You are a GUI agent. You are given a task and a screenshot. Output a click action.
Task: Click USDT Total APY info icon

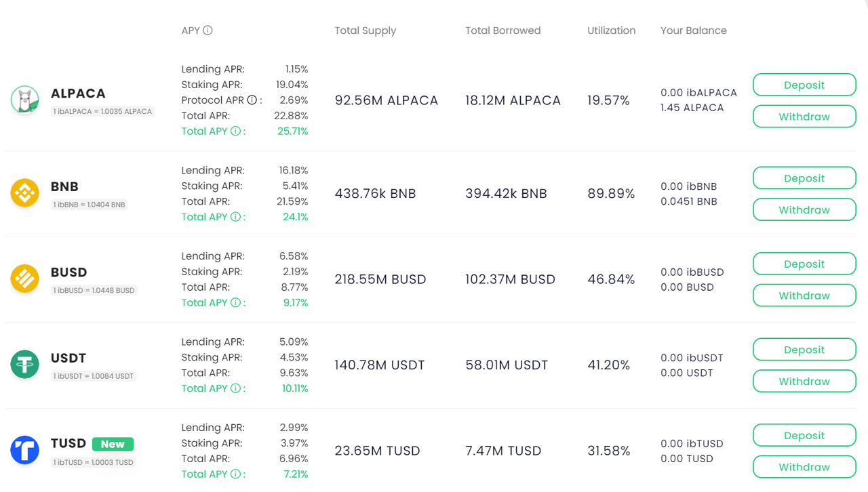tap(235, 388)
